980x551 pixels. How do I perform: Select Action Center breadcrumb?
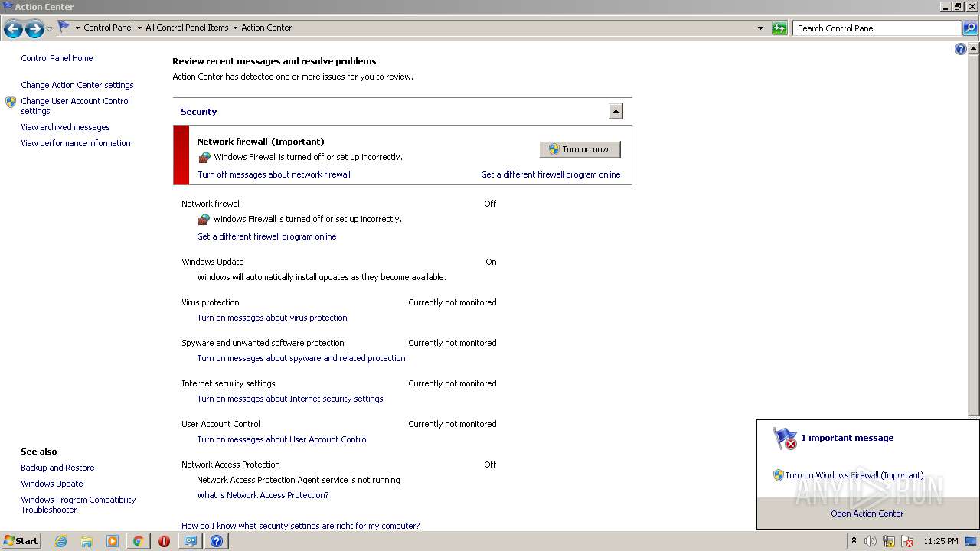[266, 28]
